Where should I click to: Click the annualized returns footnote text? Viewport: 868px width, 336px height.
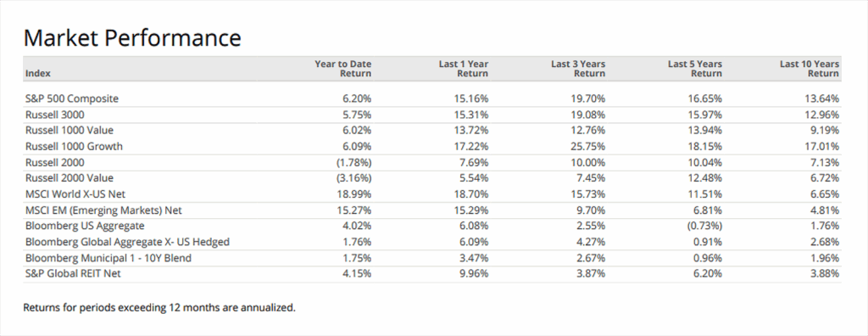(159, 308)
